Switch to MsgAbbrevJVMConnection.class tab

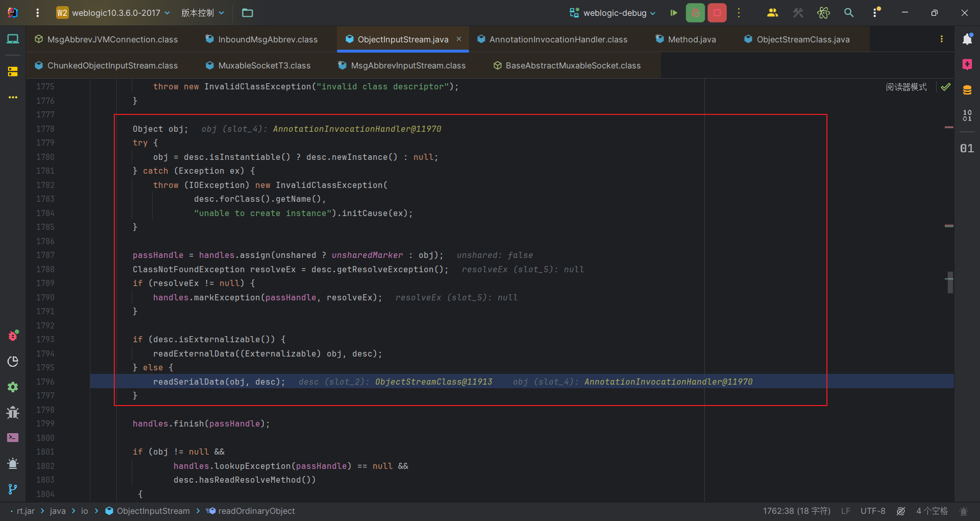coord(106,39)
